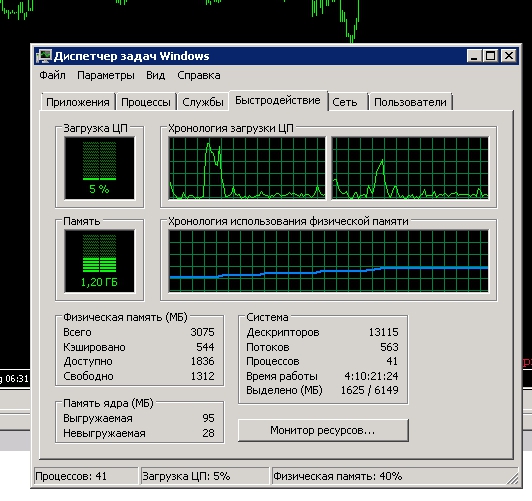Click the right CPU history graph
Viewport: 532px width, 501px height.
(410, 168)
